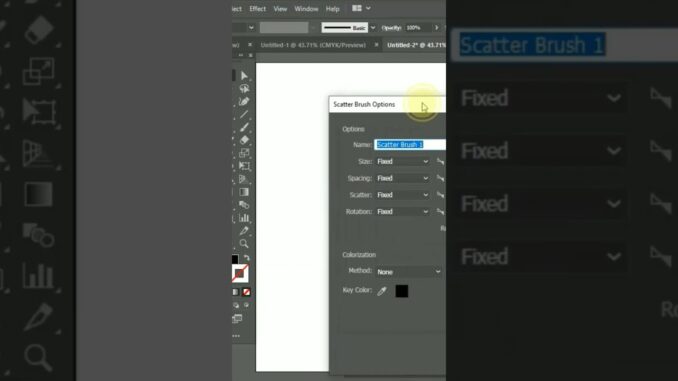Select the Blend tool
The height and width of the screenshot is (381, 678).
(x=244, y=205)
